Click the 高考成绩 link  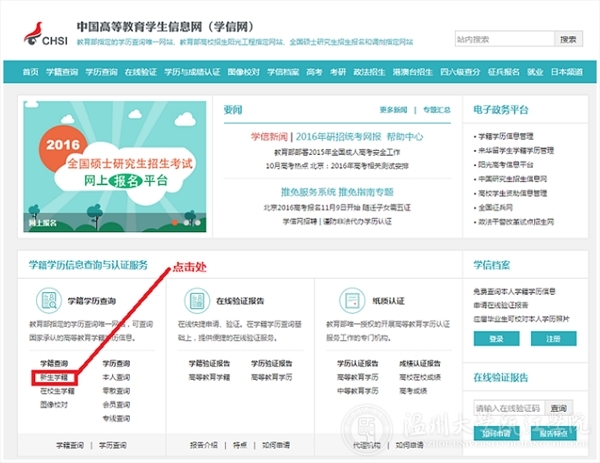coord(413,391)
